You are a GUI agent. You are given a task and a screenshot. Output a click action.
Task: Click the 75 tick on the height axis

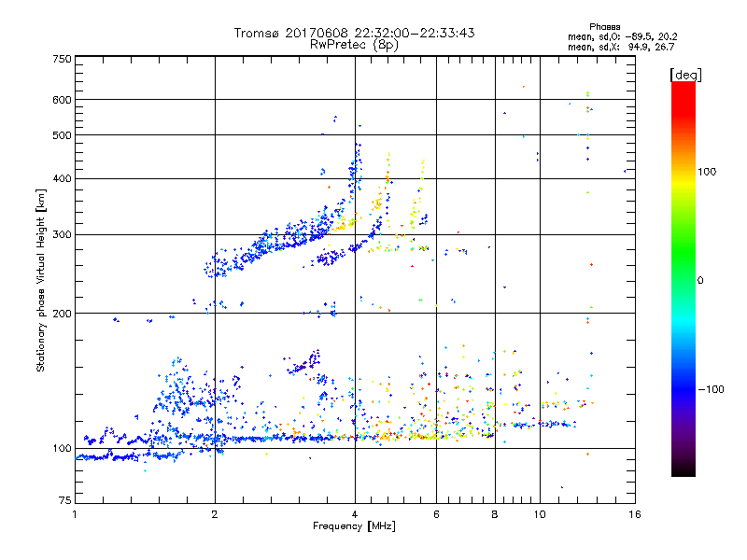tap(63, 504)
